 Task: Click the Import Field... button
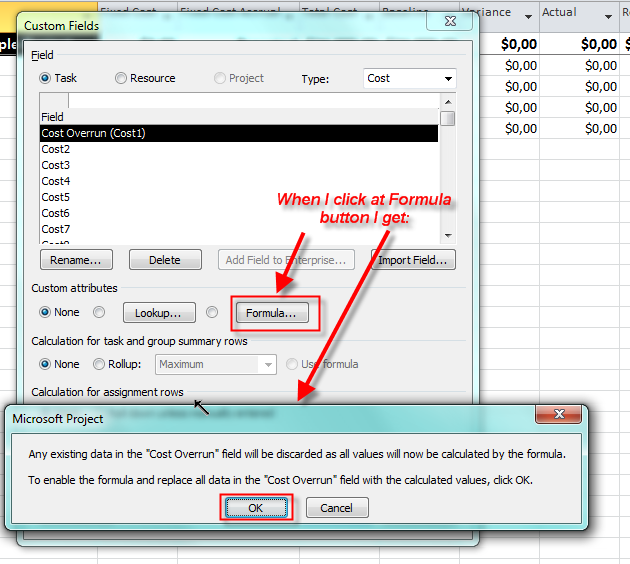click(414, 260)
